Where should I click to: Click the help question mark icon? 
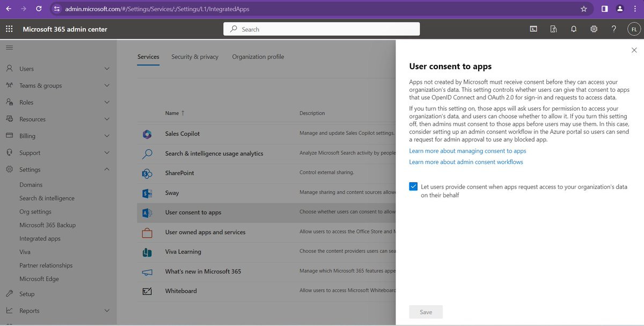[614, 29]
